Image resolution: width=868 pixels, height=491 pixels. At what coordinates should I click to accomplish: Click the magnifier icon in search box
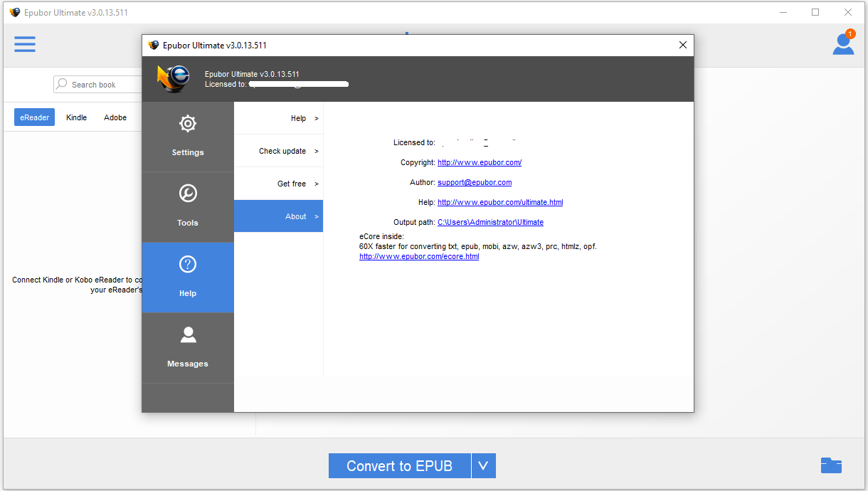(x=62, y=84)
